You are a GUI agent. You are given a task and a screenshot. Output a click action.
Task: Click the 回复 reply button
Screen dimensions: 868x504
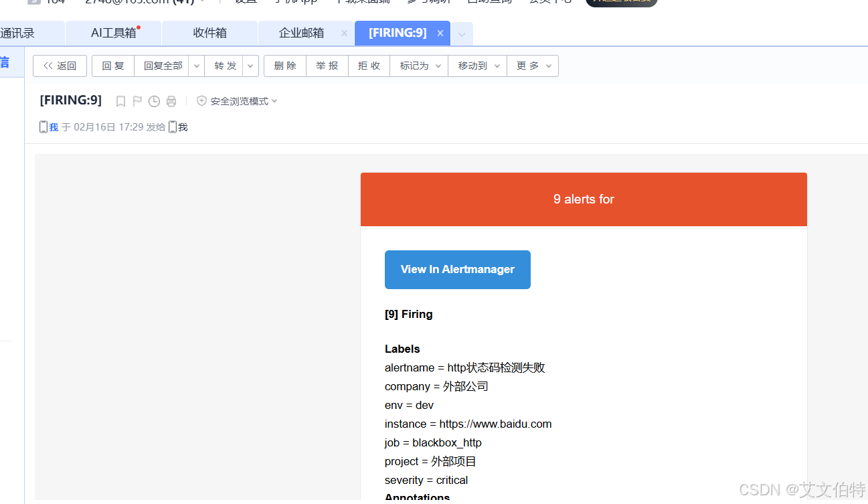click(x=113, y=66)
